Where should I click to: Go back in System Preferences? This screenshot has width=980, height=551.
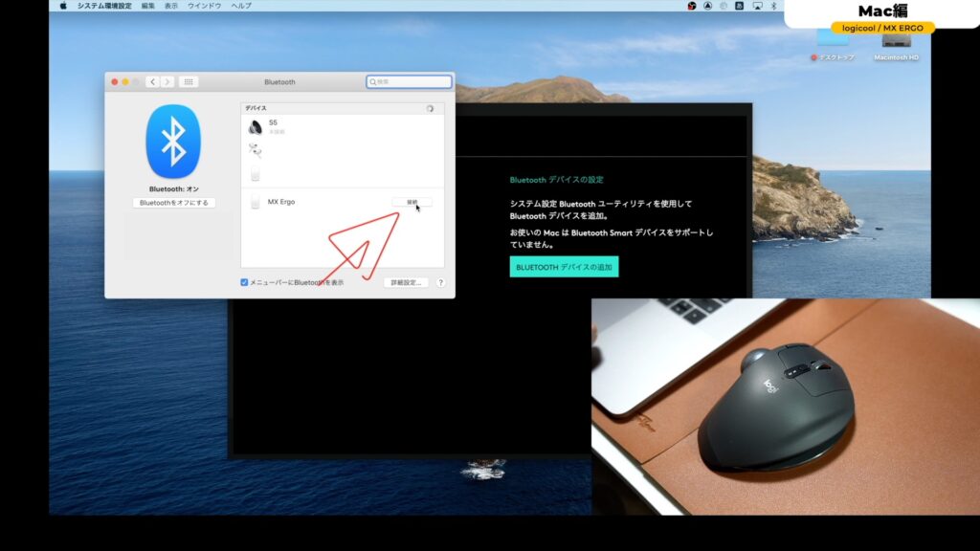point(152,82)
